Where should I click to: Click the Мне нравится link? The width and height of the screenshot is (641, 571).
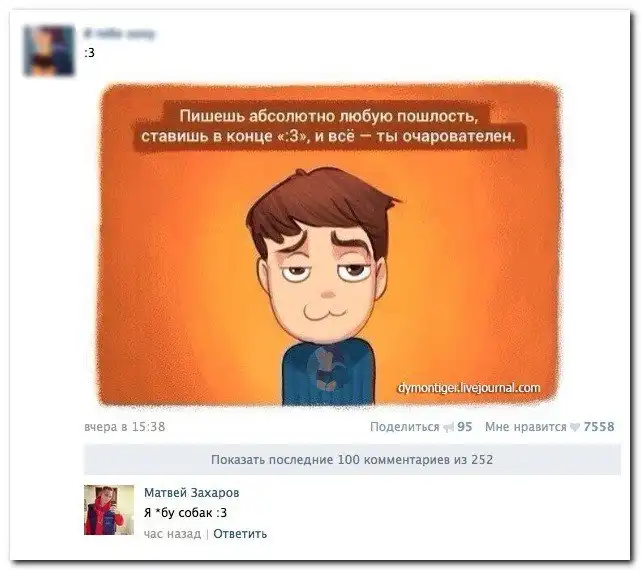click(526, 427)
